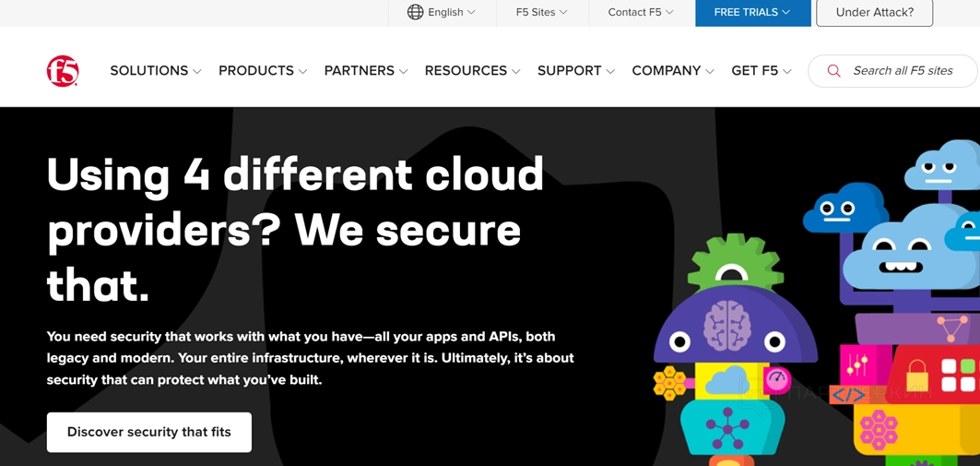Open the SOLUTIONS menu
980x466 pixels.
[x=156, y=71]
